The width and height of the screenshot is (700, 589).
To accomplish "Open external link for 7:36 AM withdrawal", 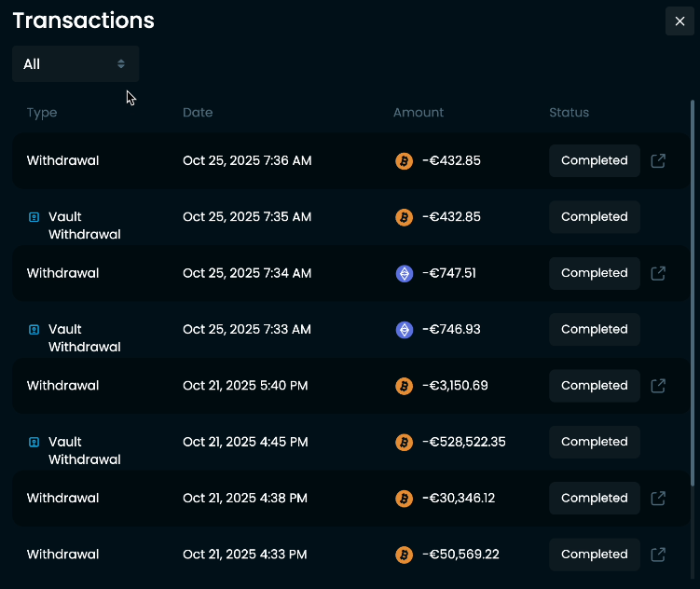I will (658, 160).
